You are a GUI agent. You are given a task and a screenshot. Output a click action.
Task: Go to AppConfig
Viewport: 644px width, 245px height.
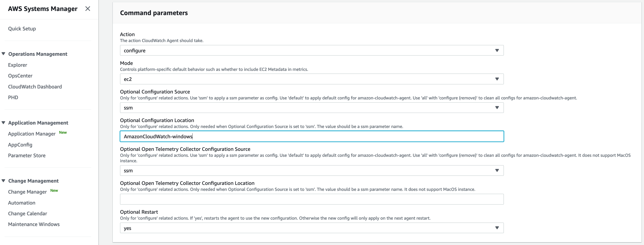point(20,145)
